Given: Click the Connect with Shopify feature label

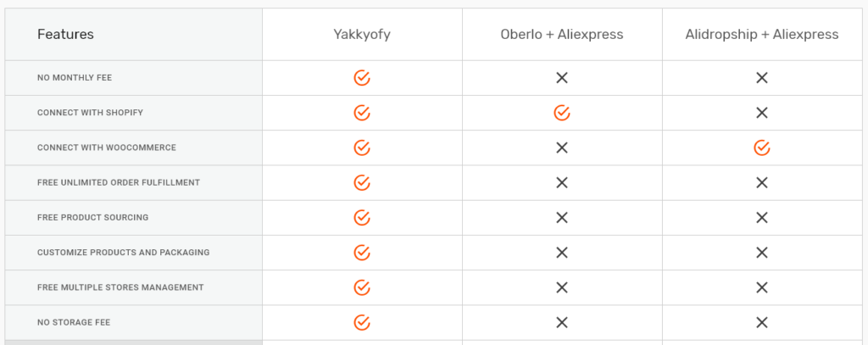Looking at the screenshot, I should pos(90,113).
